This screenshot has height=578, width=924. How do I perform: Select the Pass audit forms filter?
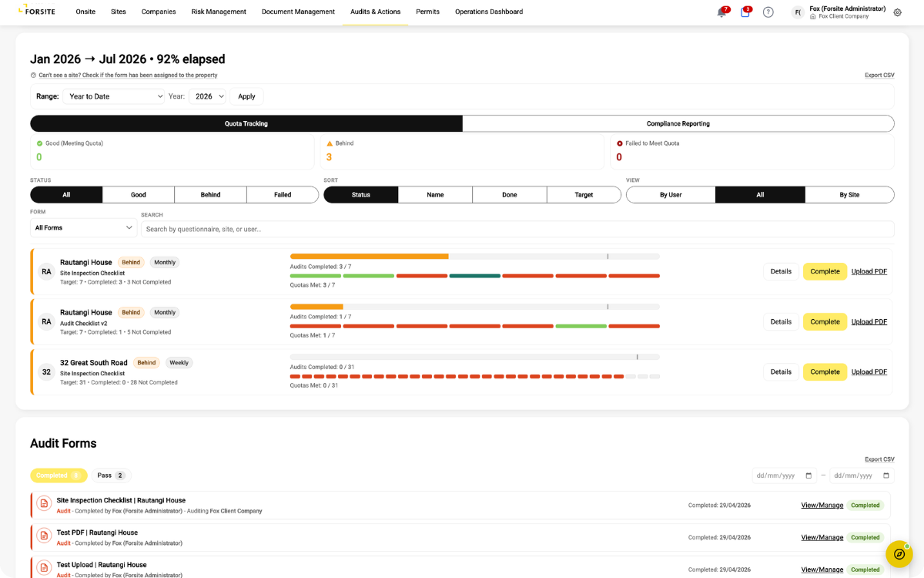pyautogui.click(x=111, y=476)
